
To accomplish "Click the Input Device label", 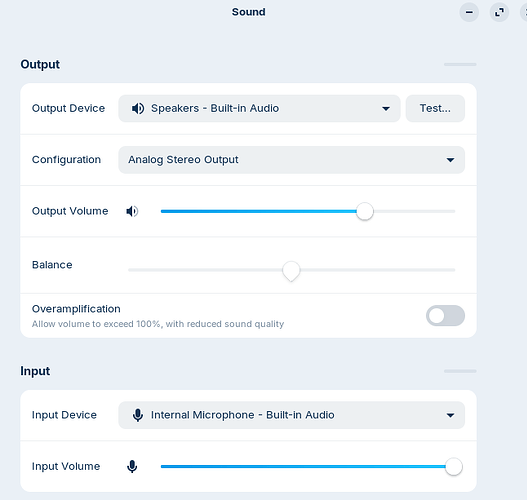I will click(x=64, y=415).
